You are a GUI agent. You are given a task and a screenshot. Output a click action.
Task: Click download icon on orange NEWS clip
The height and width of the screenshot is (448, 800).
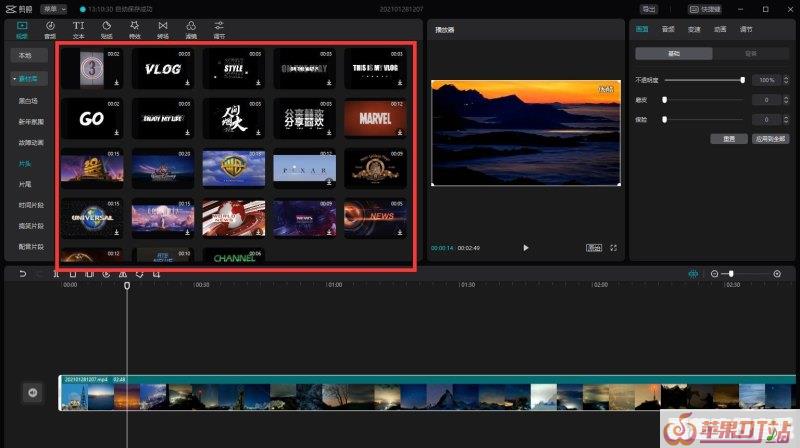[400, 232]
